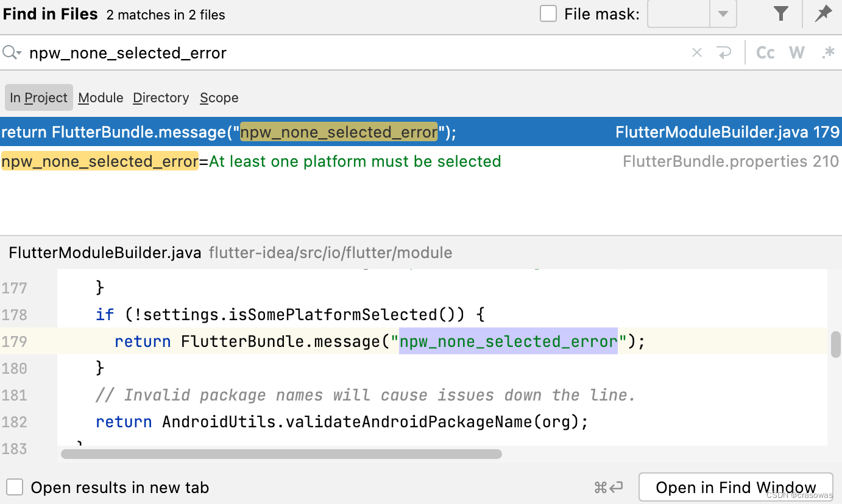Click the FlutterModuleBuilder.java preview file title
This screenshot has width=842, height=504.
pos(105,253)
